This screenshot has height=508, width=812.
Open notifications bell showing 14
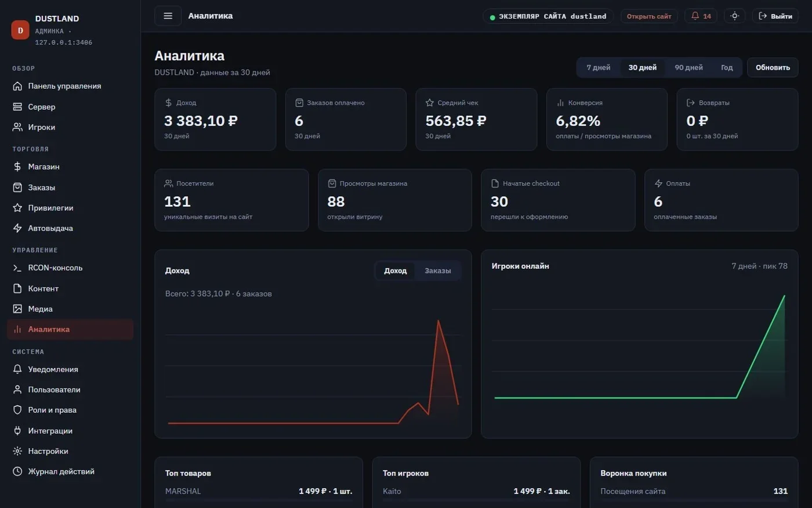click(701, 16)
